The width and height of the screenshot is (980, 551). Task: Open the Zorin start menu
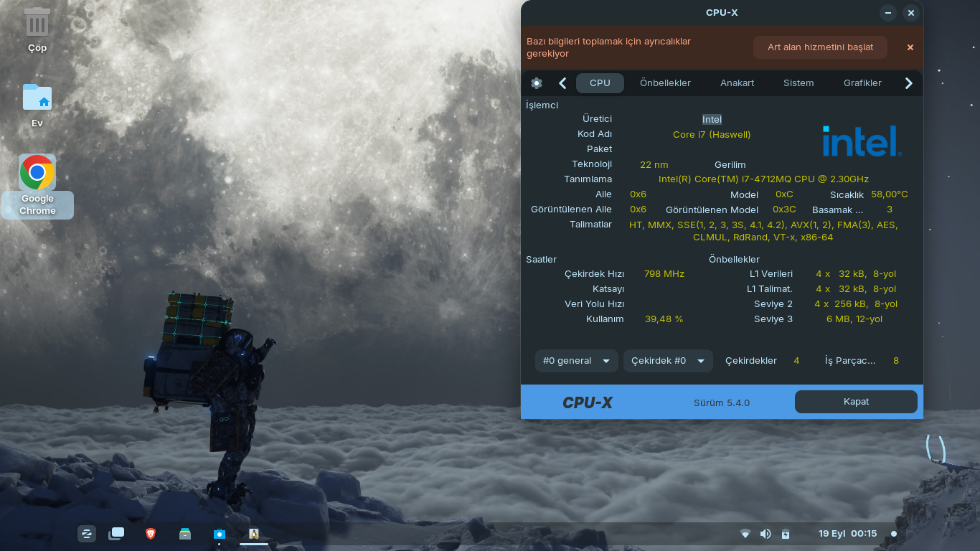coord(87,534)
